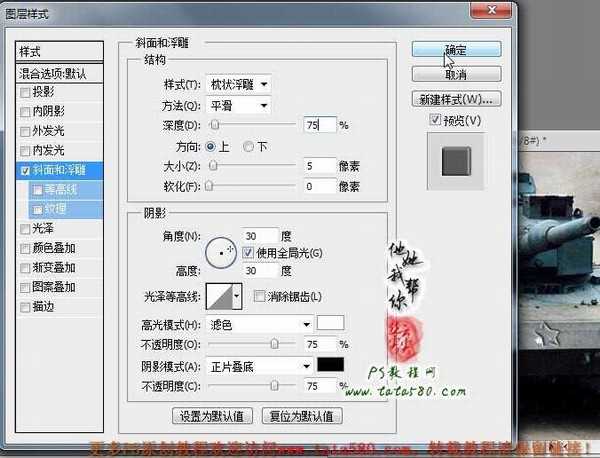Click the 深度 depth slider track
Image resolution: width=600 pixels, height=458 pixels.
(x=255, y=126)
